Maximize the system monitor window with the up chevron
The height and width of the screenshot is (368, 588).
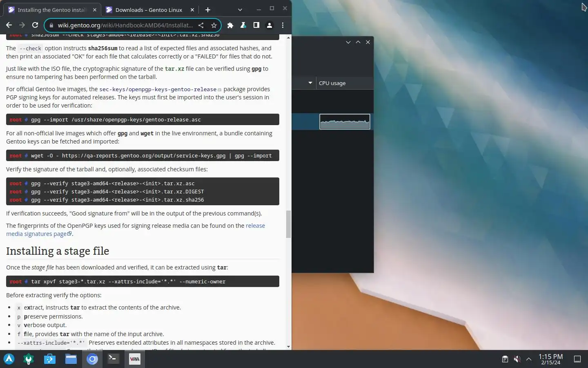pyautogui.click(x=358, y=42)
